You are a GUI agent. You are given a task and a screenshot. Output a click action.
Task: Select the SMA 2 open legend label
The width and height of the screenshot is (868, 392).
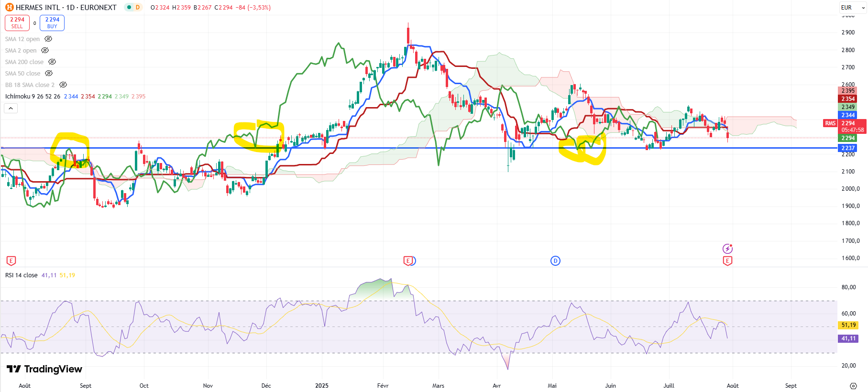[x=21, y=50]
